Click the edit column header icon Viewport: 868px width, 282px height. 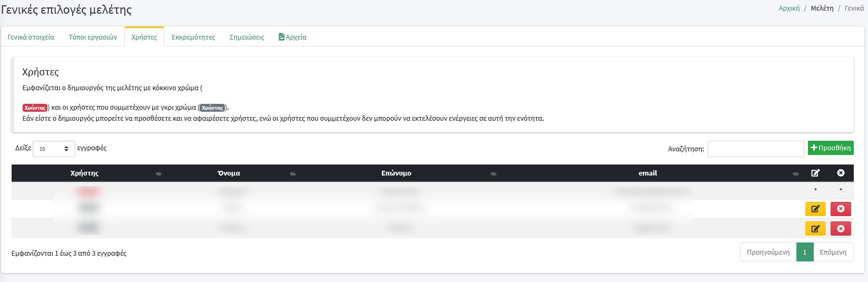pos(815,173)
